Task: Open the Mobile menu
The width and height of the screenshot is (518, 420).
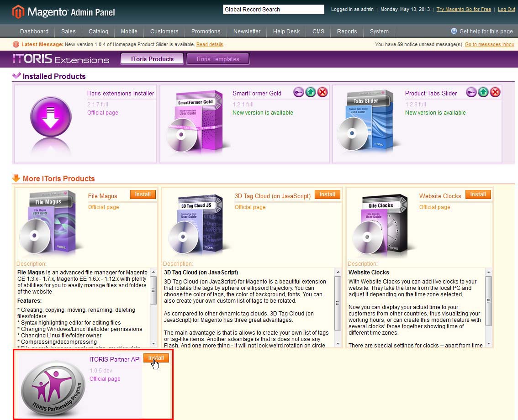Action: tap(129, 31)
